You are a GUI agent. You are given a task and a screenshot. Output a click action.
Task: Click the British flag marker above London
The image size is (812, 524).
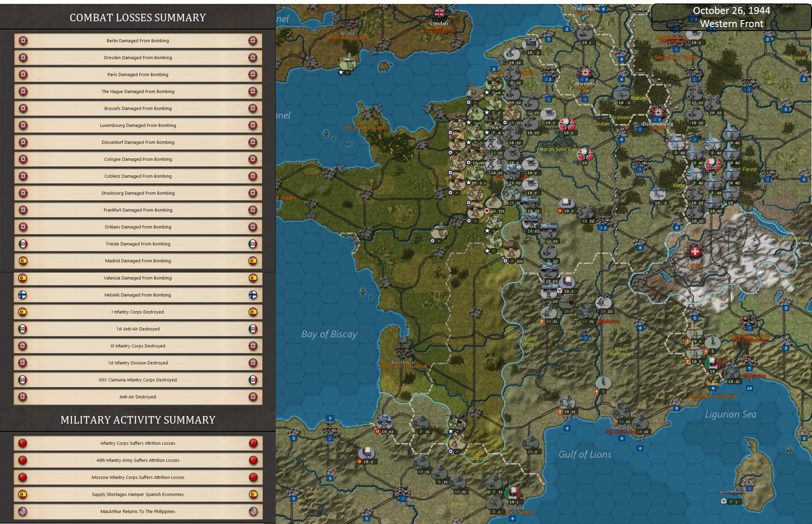pyautogui.click(x=439, y=13)
